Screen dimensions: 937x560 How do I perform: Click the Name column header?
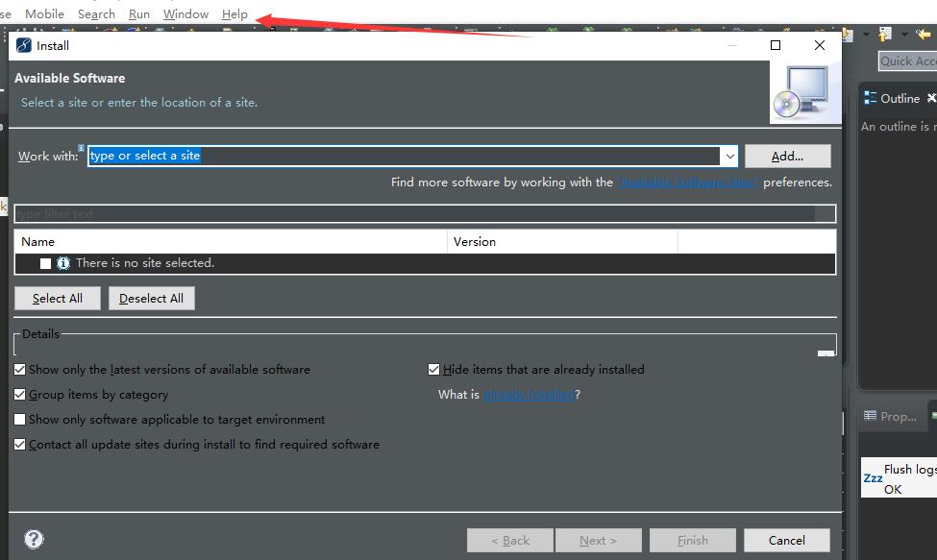point(231,242)
